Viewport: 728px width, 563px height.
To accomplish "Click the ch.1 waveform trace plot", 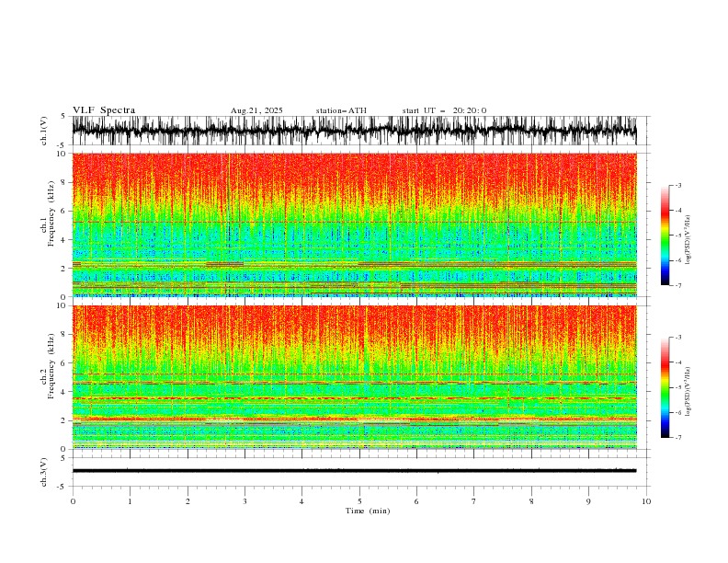I will (x=354, y=131).
